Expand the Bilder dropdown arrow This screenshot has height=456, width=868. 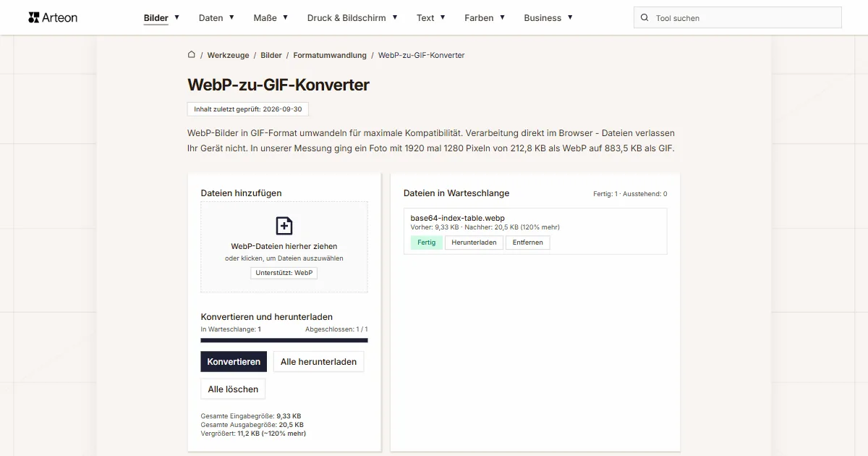(177, 17)
